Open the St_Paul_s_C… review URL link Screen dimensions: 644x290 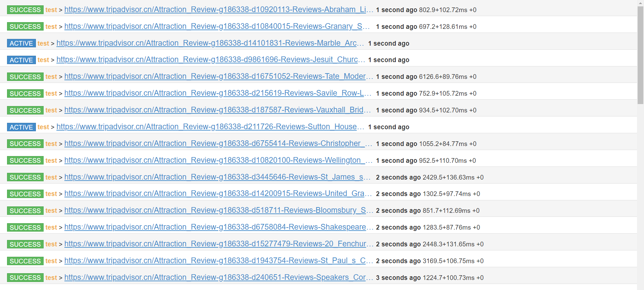[x=219, y=261]
